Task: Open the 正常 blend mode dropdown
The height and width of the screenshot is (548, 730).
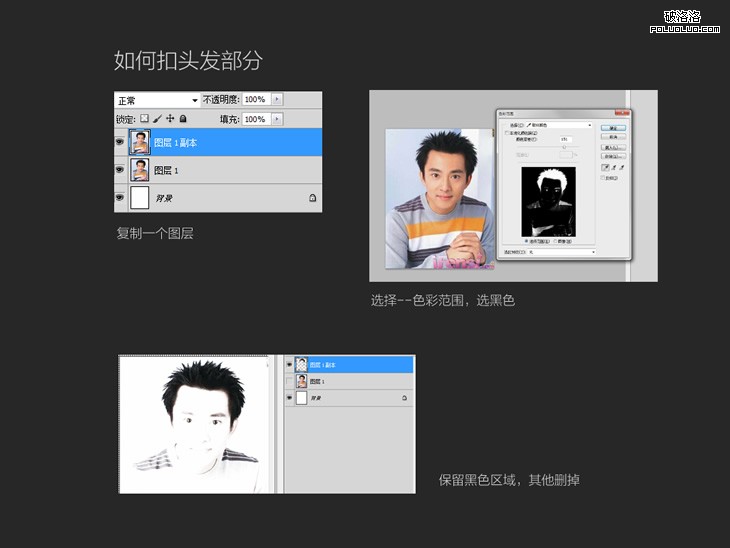Action: point(194,100)
